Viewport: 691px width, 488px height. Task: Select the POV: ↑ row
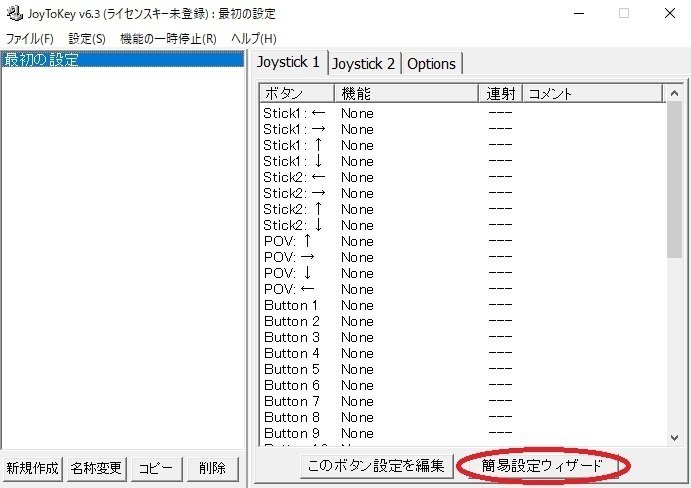click(462, 241)
